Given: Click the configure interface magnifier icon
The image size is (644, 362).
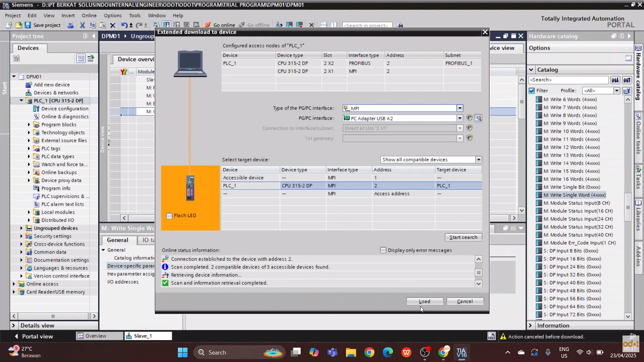Looking at the screenshot, I should click(x=478, y=118).
